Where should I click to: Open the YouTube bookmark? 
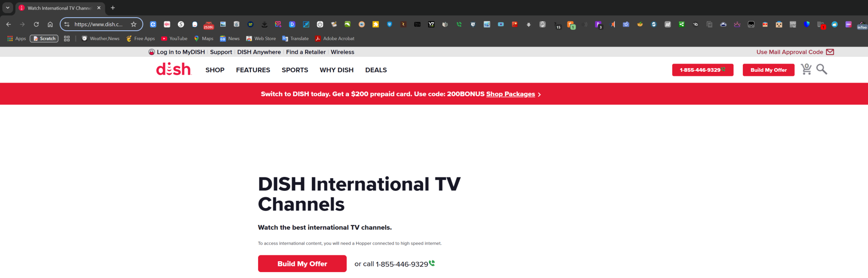(x=174, y=38)
